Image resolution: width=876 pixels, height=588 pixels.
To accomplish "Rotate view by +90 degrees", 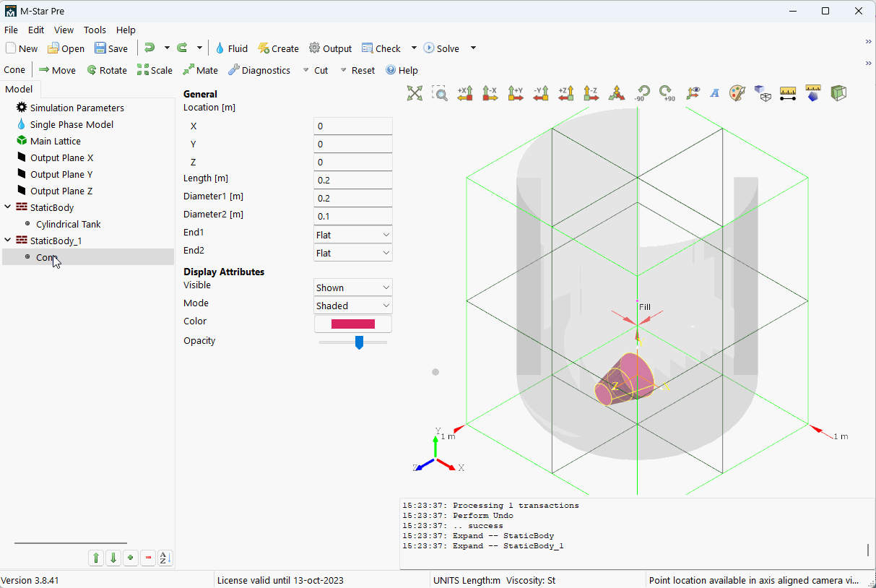I will click(x=667, y=92).
